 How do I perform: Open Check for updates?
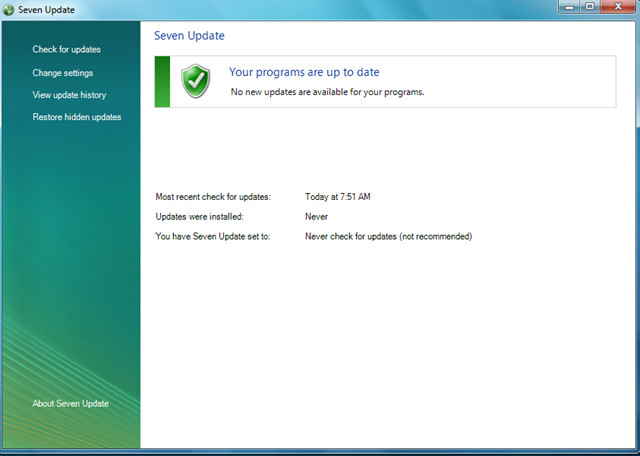[x=67, y=49]
